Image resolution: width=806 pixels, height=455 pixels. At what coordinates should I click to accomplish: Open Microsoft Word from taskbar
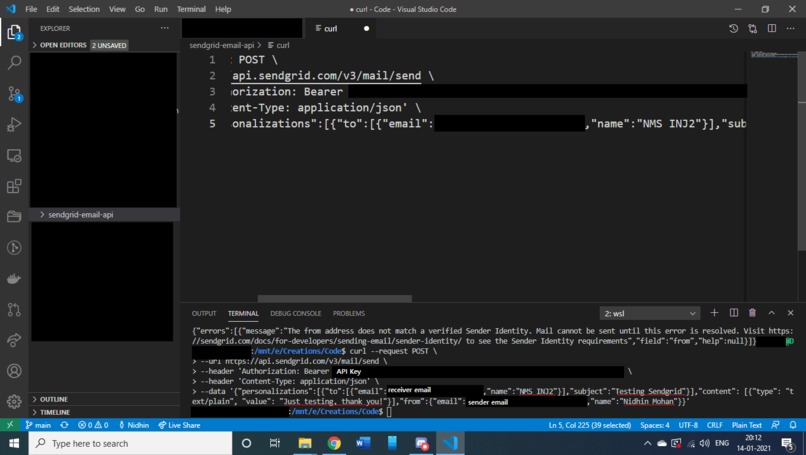pos(363,443)
